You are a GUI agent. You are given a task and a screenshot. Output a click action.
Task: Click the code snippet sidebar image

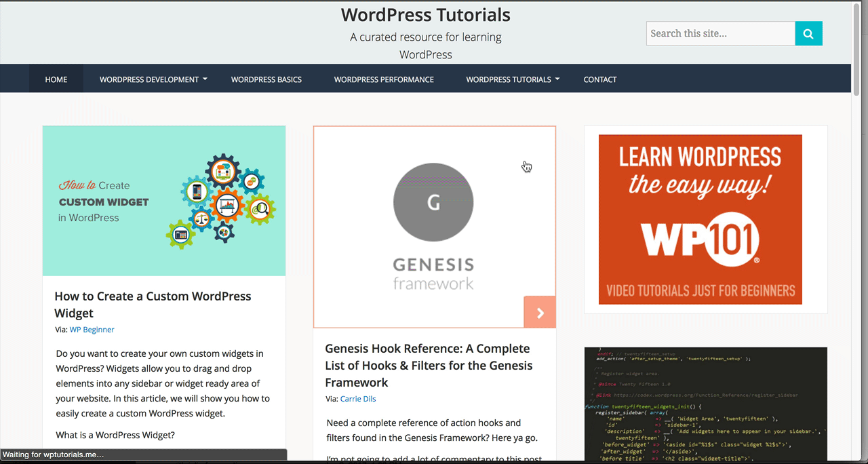[x=706, y=404]
